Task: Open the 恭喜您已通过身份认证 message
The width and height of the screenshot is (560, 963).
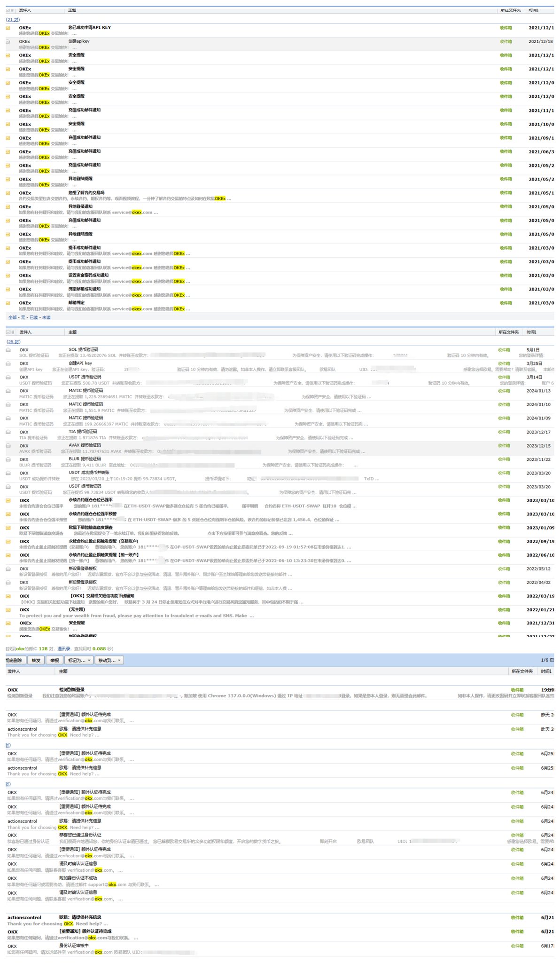Action: click(80, 835)
